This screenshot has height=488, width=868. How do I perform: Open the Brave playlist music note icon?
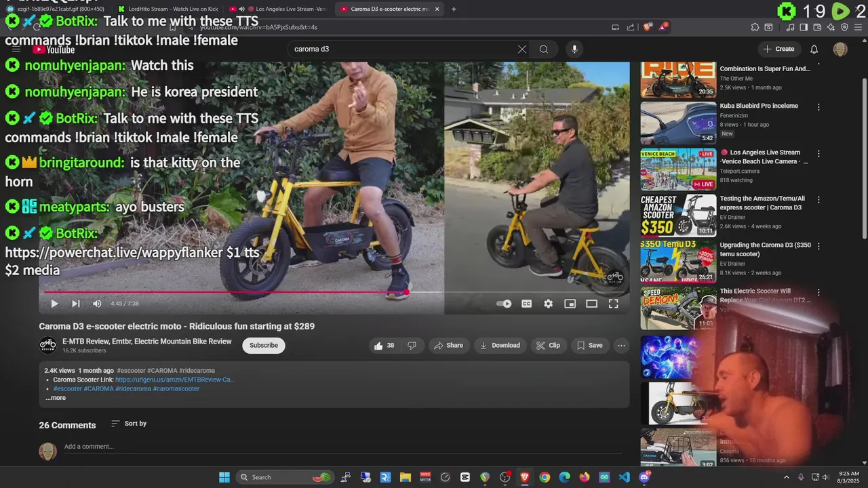tap(791, 27)
